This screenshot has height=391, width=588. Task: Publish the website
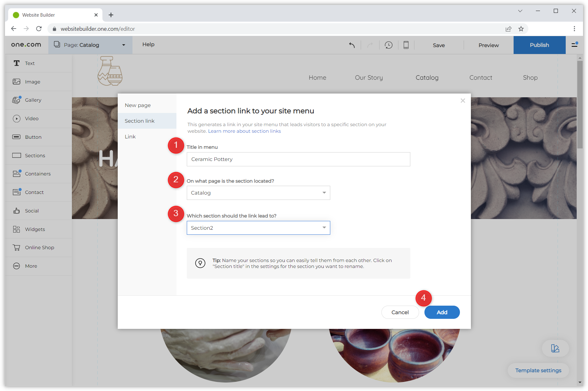539,45
